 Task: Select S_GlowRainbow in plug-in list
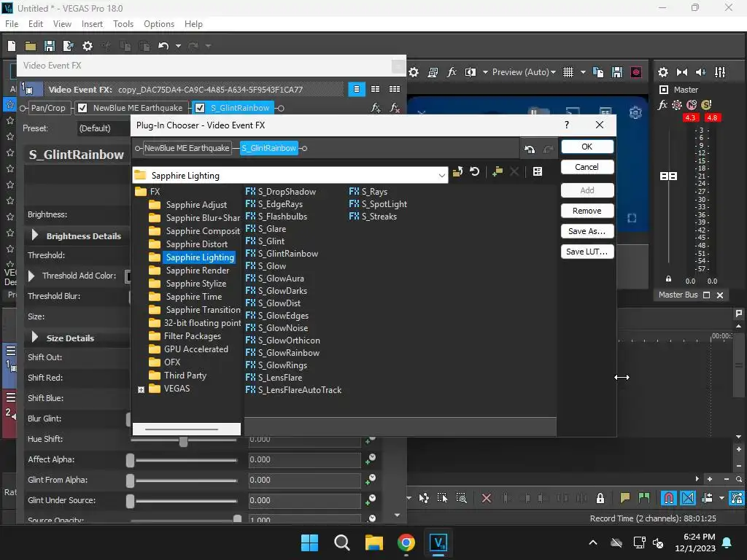[x=282, y=353]
